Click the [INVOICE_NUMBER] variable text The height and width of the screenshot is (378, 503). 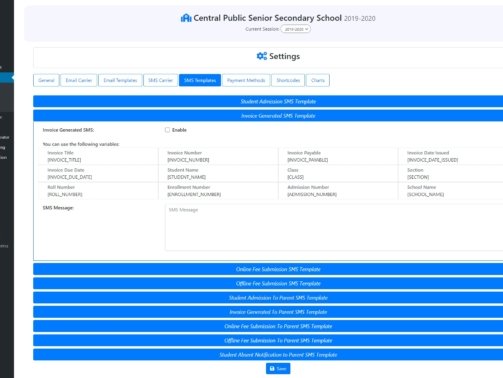coord(188,160)
